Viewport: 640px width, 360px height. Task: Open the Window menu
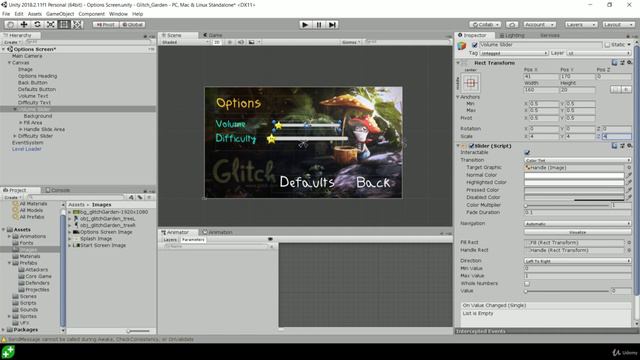click(118, 14)
